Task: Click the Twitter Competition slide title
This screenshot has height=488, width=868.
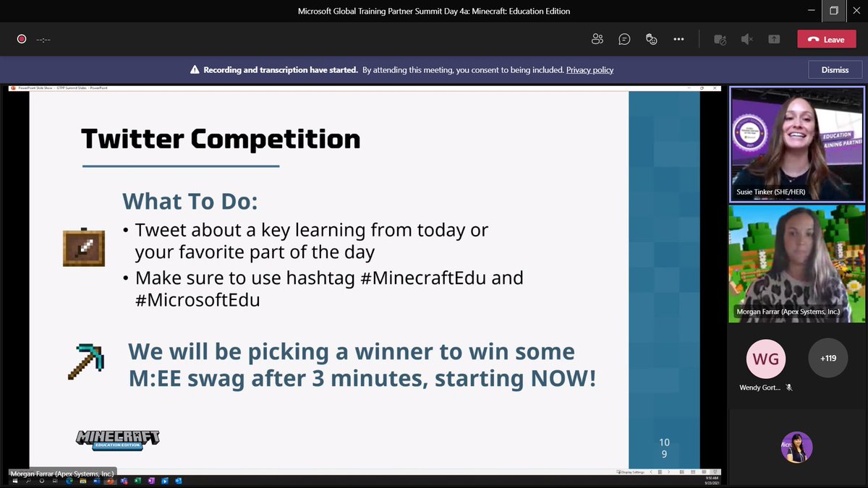Action: point(221,138)
